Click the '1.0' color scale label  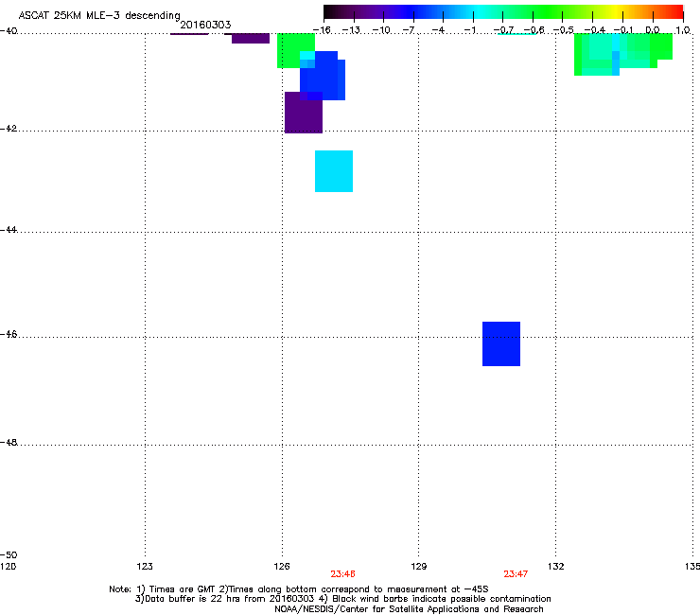pos(683,30)
